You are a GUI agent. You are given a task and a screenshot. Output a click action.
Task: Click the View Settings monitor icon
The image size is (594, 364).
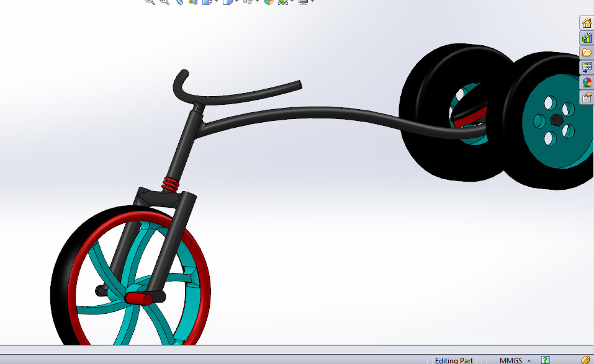[x=303, y=1]
